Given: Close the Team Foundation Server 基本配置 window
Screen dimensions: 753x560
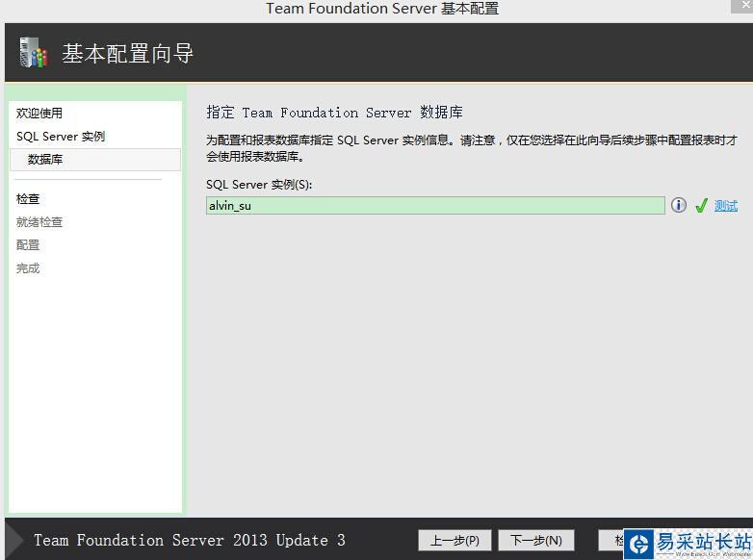Looking at the screenshot, I should click(742, 6).
